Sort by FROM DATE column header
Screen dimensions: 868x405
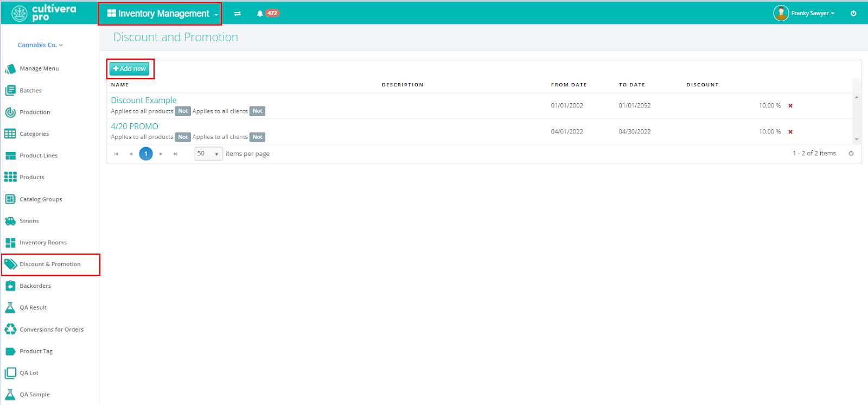pyautogui.click(x=569, y=85)
